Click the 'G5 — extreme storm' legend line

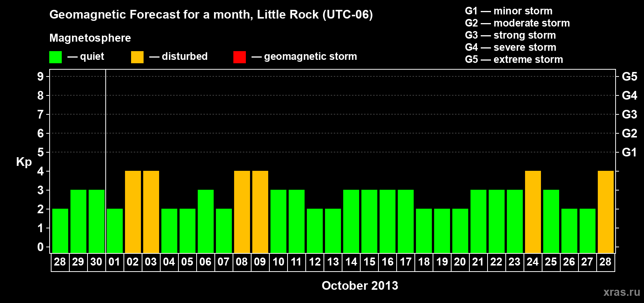[514, 59]
